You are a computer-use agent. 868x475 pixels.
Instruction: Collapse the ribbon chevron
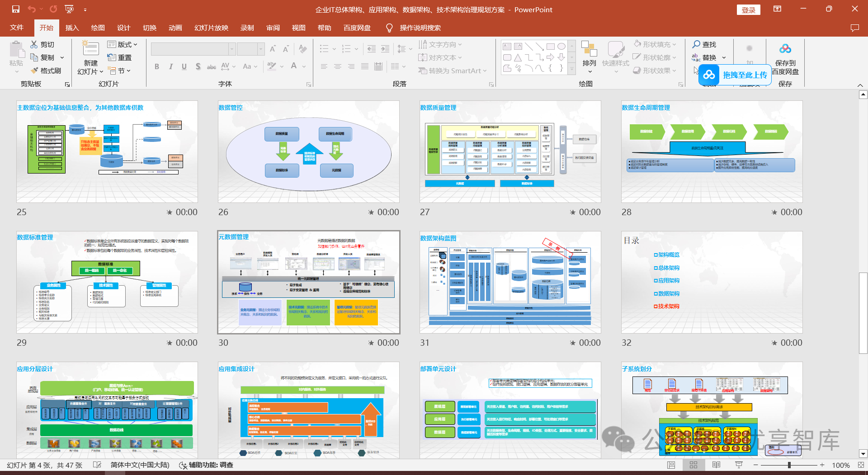pos(860,85)
